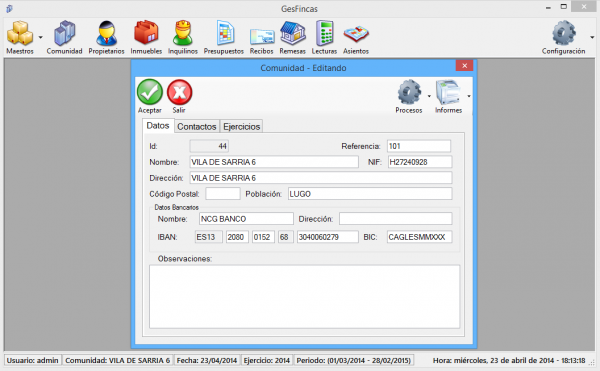The height and width of the screenshot is (371, 600).
Task: Expand the Maestros dropdown arrow
Action: click(x=41, y=37)
